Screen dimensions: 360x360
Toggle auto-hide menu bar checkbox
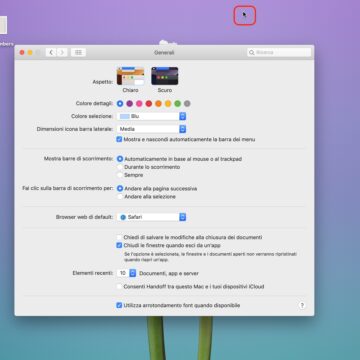[x=119, y=139]
